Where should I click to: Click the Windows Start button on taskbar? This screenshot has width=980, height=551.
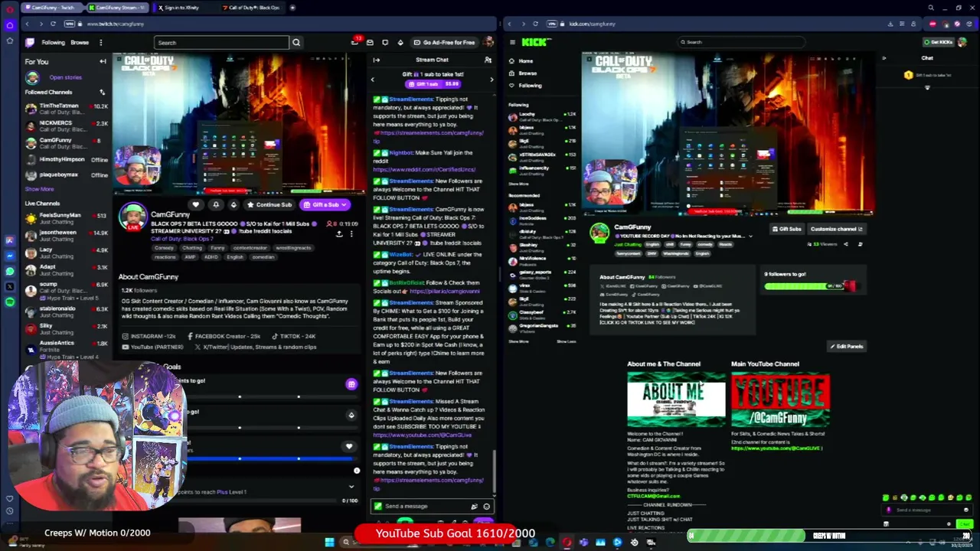coord(329,543)
